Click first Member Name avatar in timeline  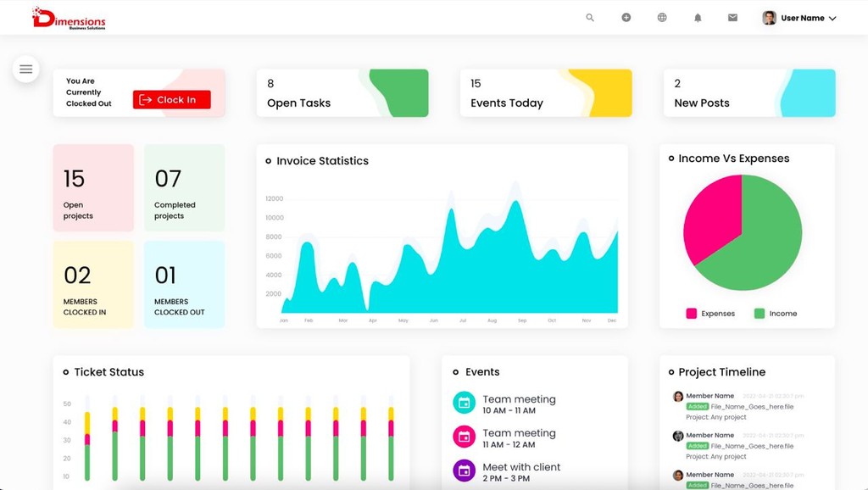tap(678, 396)
